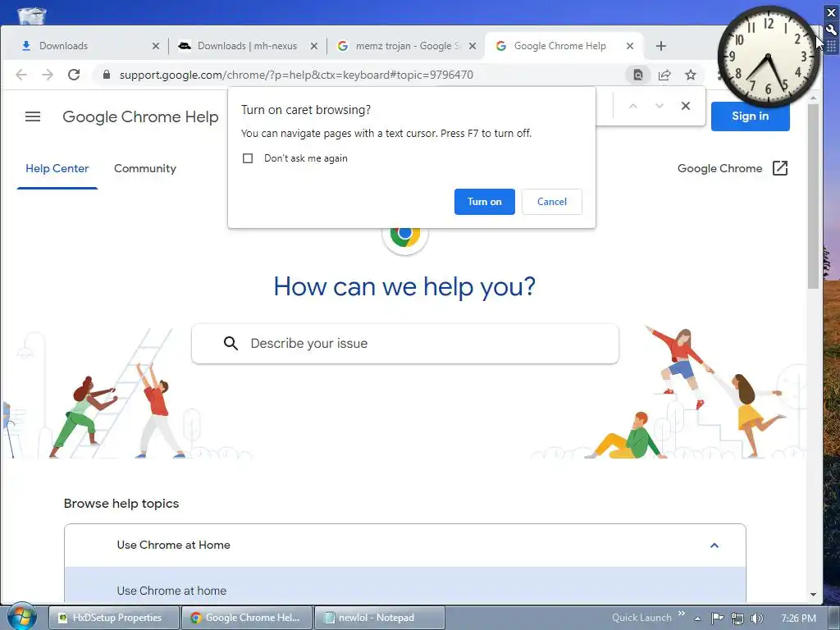Image resolution: width=840 pixels, height=630 pixels.
Task: Close the Google Chrome Help tab
Action: [630, 46]
